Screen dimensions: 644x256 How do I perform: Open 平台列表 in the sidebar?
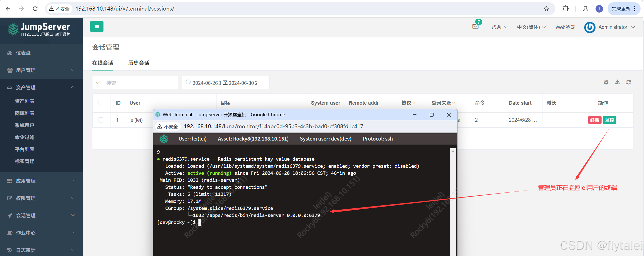click(24, 149)
